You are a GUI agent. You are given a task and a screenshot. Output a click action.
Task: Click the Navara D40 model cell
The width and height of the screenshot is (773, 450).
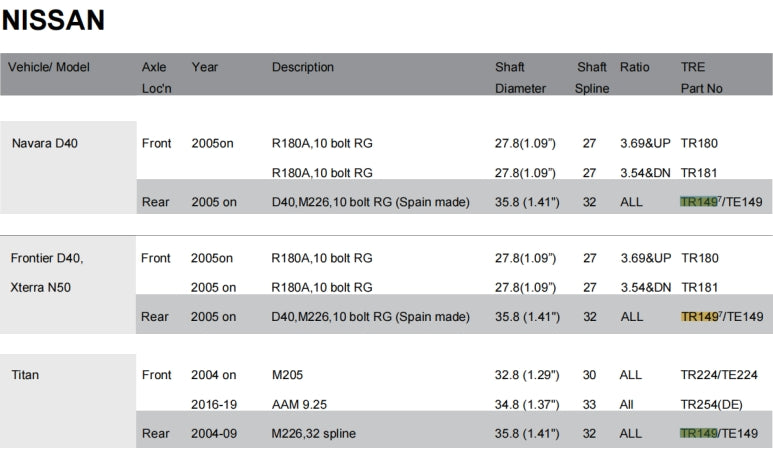44,143
